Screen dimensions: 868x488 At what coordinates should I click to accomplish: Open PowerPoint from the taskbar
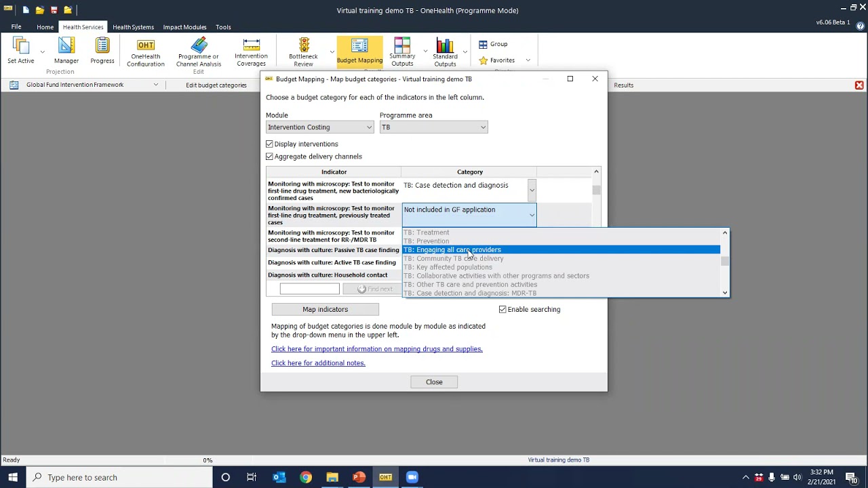[359, 477]
